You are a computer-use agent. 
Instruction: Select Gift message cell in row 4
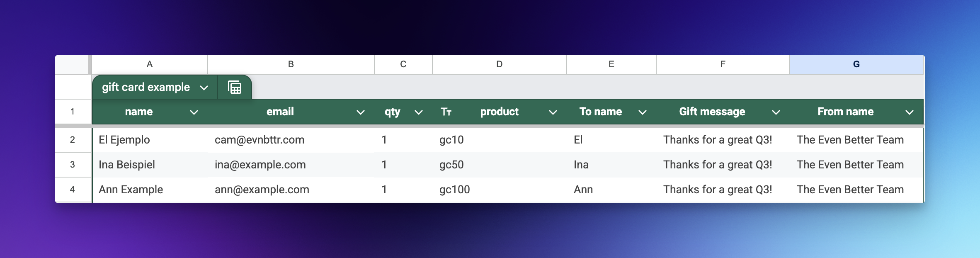pyautogui.click(x=723, y=190)
